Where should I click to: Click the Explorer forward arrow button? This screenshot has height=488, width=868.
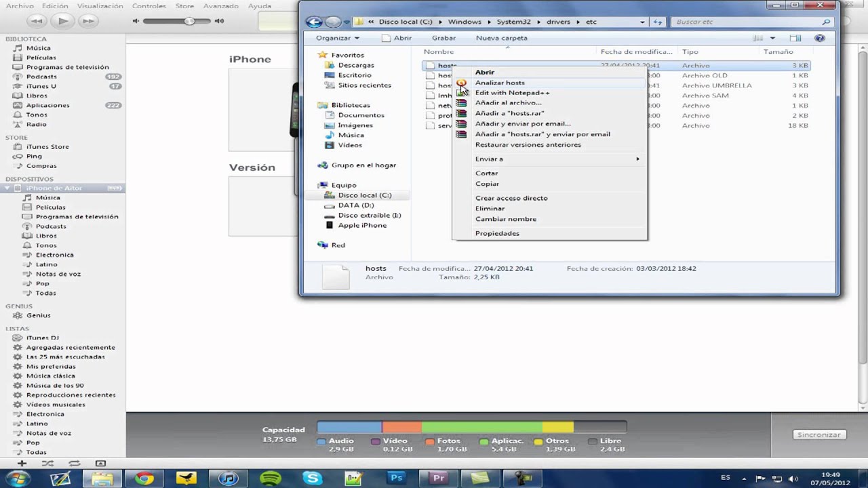[x=332, y=22]
